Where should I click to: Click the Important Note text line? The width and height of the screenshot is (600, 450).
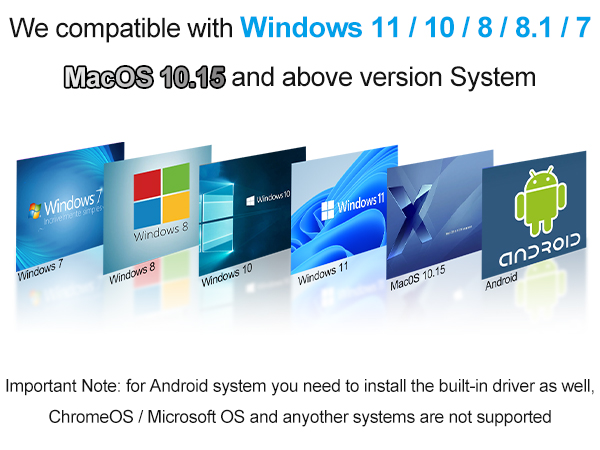point(300,386)
